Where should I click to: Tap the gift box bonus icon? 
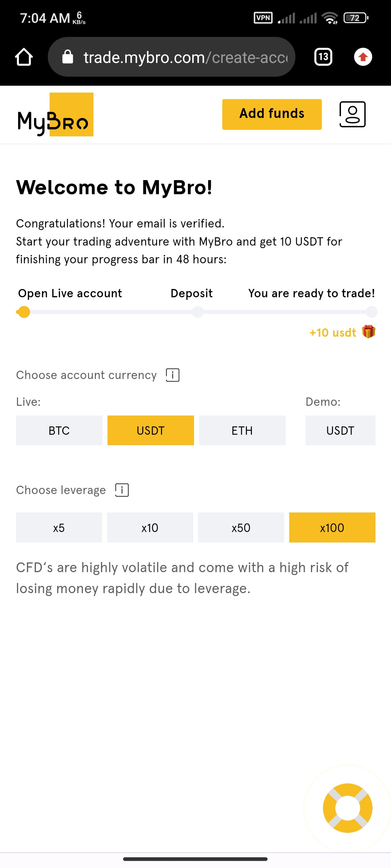coord(369,332)
